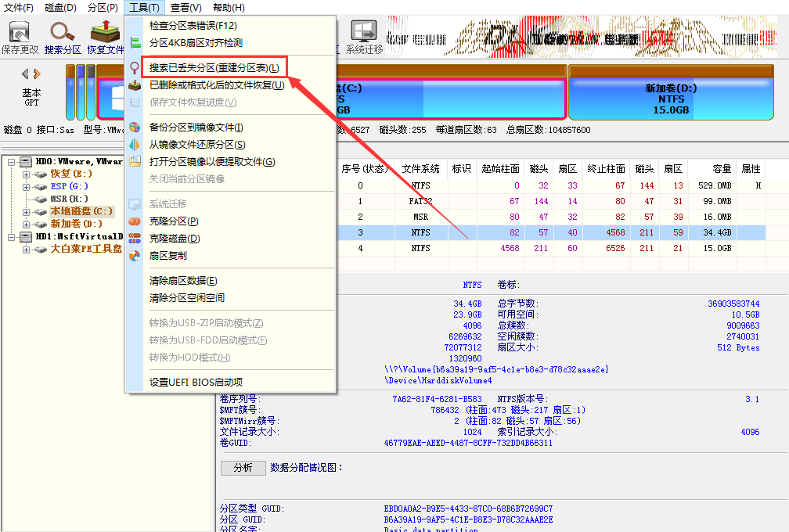Screen dimensions: 789x532
Task: Select the 本地磁盘(C:) tree item
Action: (81, 212)
